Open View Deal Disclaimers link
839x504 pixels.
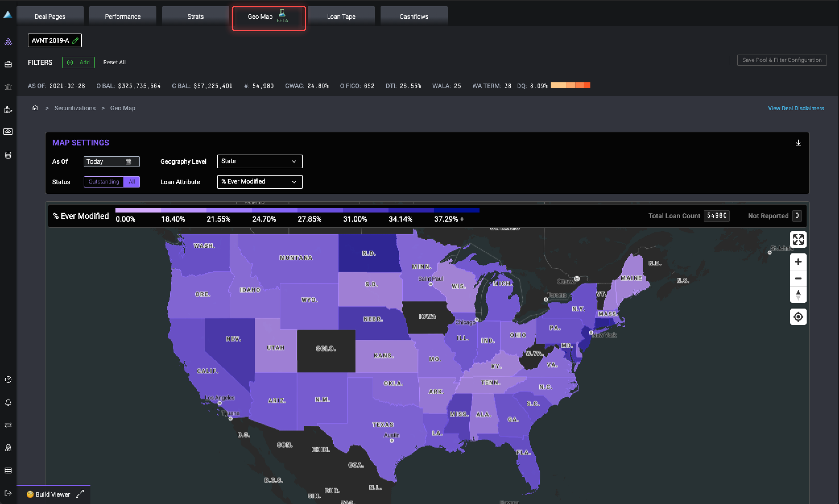795,108
